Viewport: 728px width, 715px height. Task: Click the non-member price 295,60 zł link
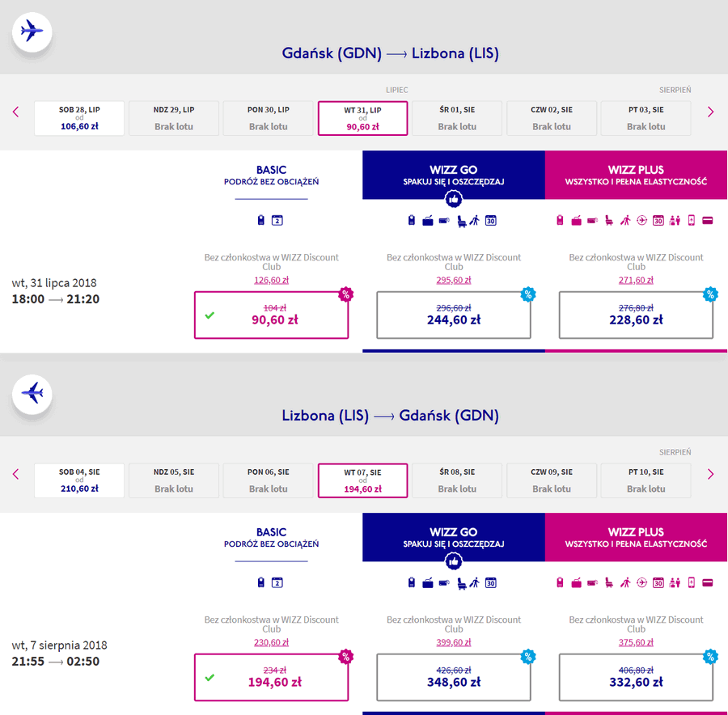tap(454, 280)
